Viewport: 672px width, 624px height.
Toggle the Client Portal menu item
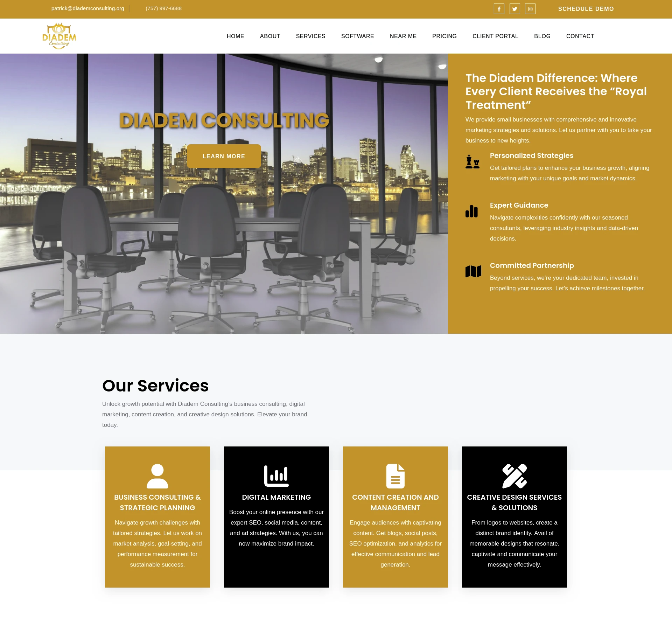(x=495, y=36)
